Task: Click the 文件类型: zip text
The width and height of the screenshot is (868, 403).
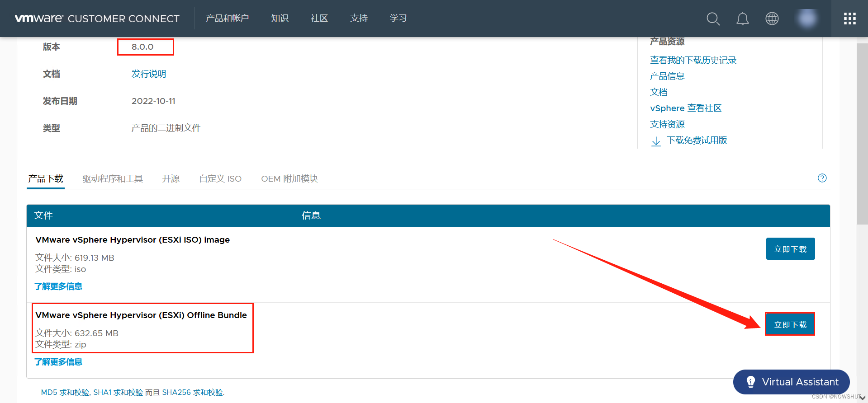Action: tap(61, 345)
